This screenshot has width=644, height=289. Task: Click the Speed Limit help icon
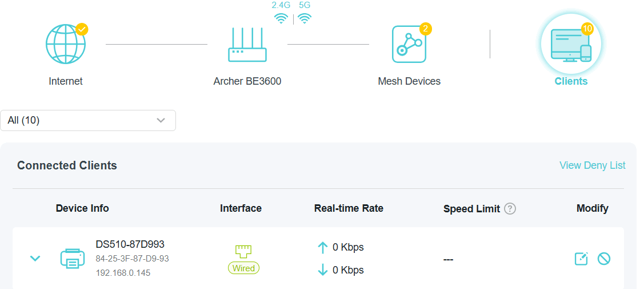[510, 209]
